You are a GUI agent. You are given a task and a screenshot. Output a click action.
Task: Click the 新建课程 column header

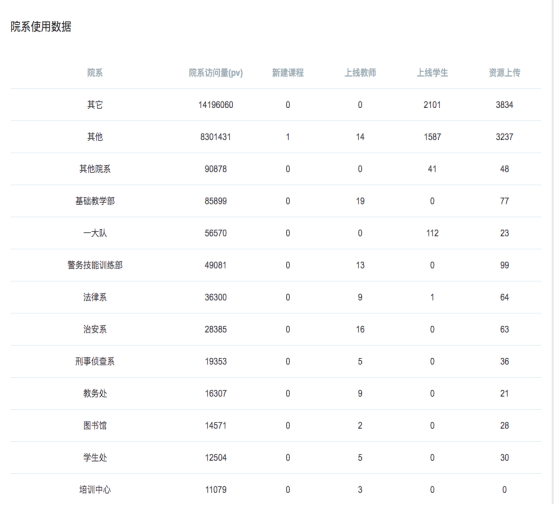point(288,73)
